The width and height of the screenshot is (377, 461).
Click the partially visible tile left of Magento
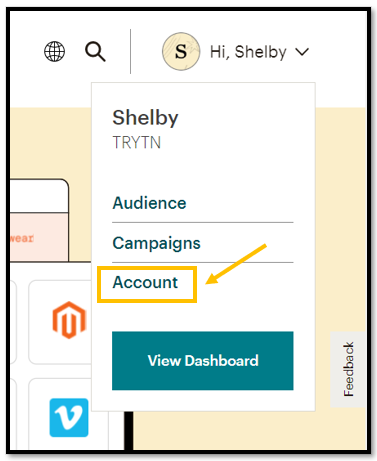coord(13,322)
